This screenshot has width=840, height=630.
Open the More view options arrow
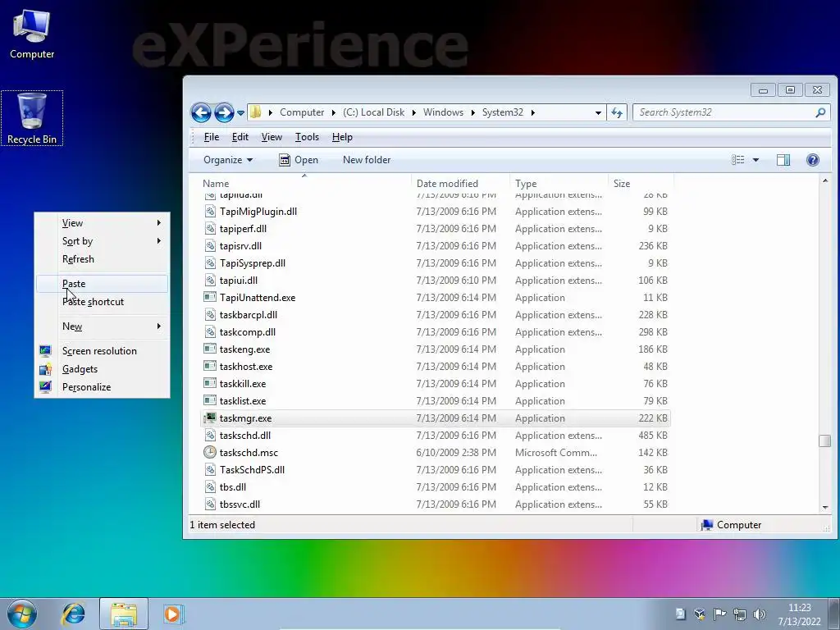(x=756, y=160)
